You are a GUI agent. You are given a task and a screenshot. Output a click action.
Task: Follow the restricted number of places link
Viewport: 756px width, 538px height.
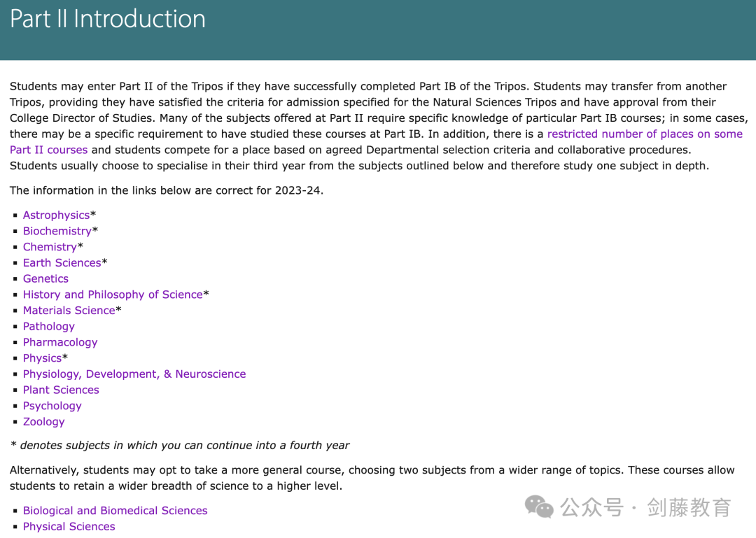click(645, 134)
